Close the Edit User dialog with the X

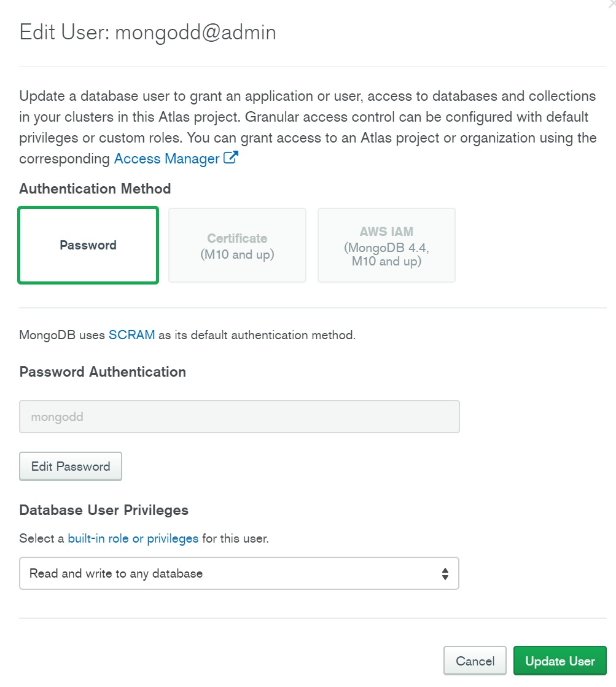pos(612,3)
